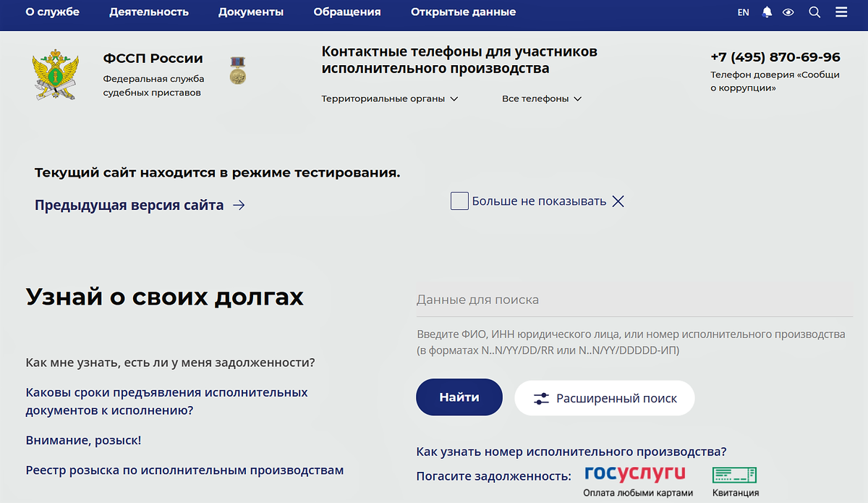Click 'Погасите задолженность:' label

pos(494,476)
